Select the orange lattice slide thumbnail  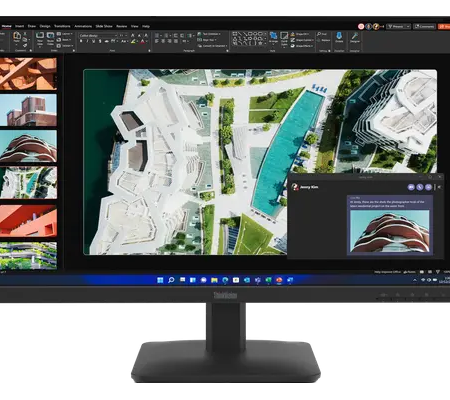[x=28, y=74]
